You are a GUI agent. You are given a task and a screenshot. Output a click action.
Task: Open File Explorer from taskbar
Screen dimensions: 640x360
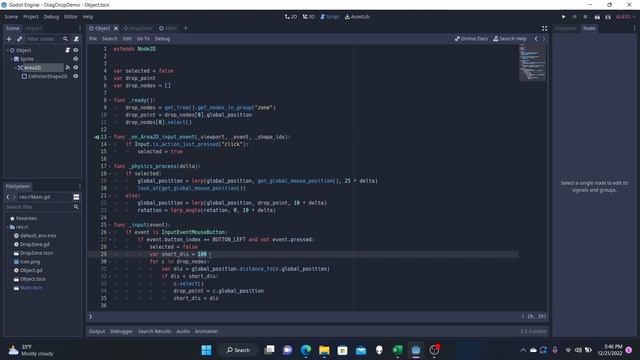pyautogui.click(x=324, y=350)
